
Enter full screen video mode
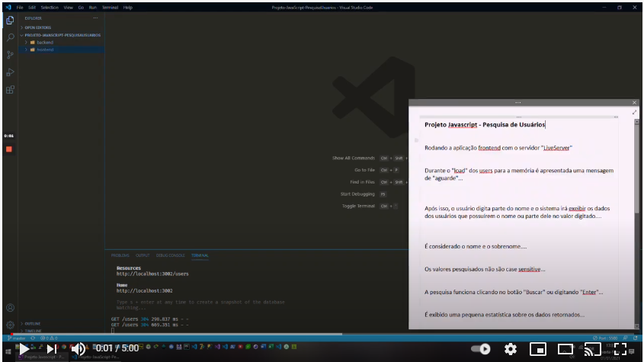620,349
